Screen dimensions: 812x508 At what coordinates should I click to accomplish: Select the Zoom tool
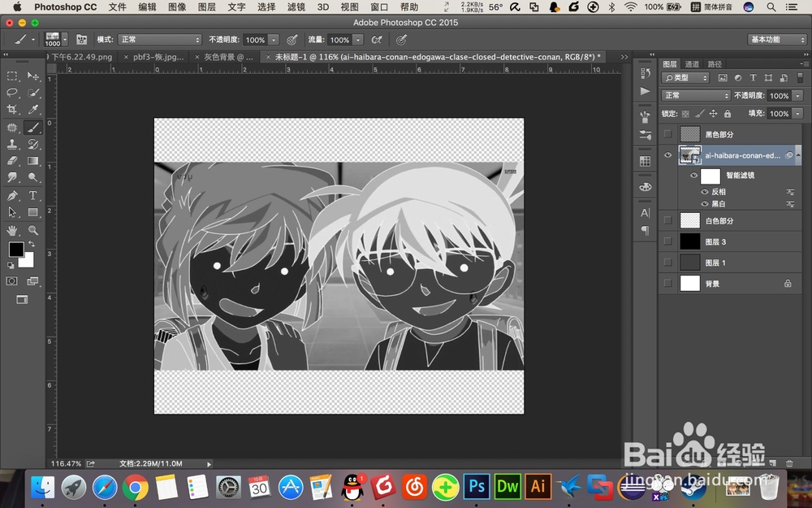(x=32, y=230)
